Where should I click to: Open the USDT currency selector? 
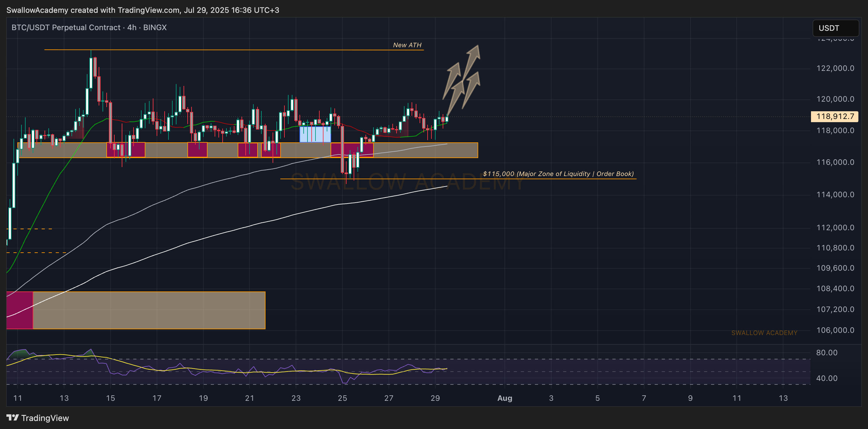click(836, 28)
